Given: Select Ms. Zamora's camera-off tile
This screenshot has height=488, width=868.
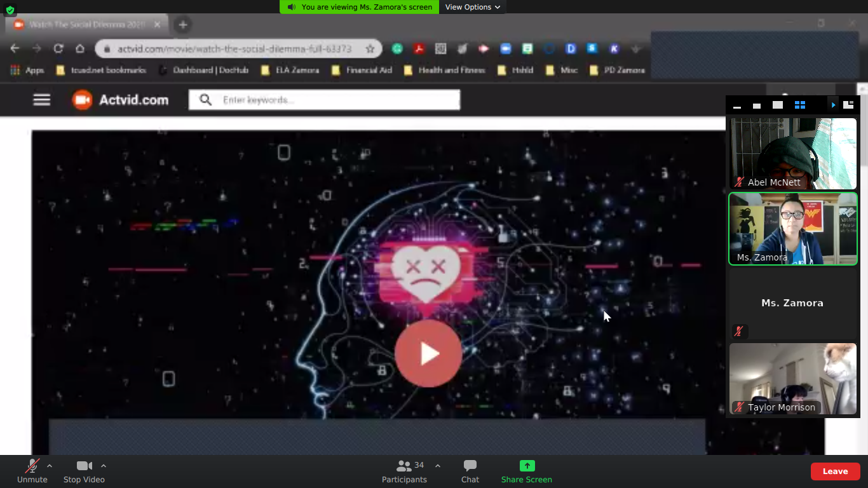Looking at the screenshot, I should coord(793,304).
